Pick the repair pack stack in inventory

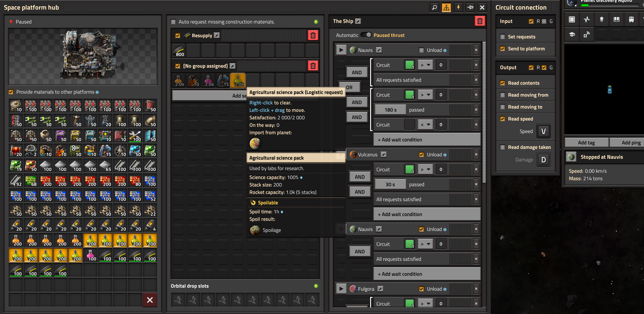(135, 136)
